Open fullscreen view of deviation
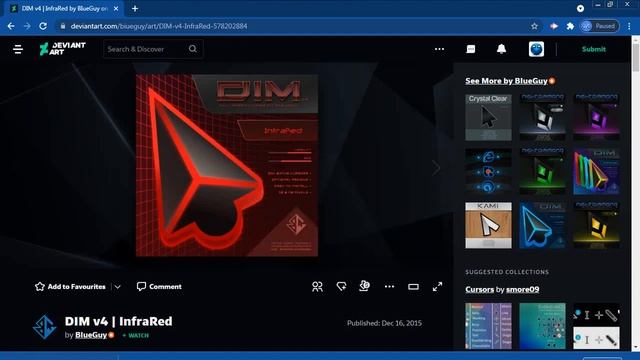Viewport: 640px width, 360px height. click(x=437, y=287)
